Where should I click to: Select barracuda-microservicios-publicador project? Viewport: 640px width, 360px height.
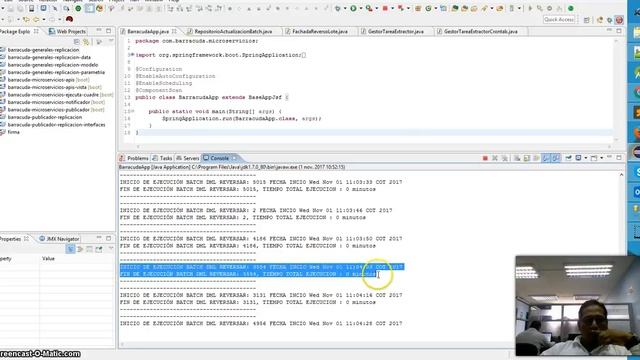(x=52, y=110)
